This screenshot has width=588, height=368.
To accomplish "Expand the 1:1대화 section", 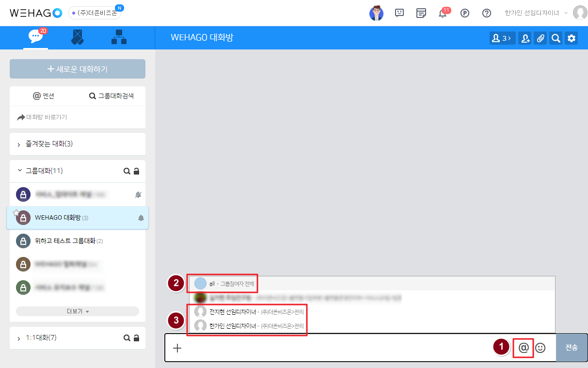I will pos(19,338).
